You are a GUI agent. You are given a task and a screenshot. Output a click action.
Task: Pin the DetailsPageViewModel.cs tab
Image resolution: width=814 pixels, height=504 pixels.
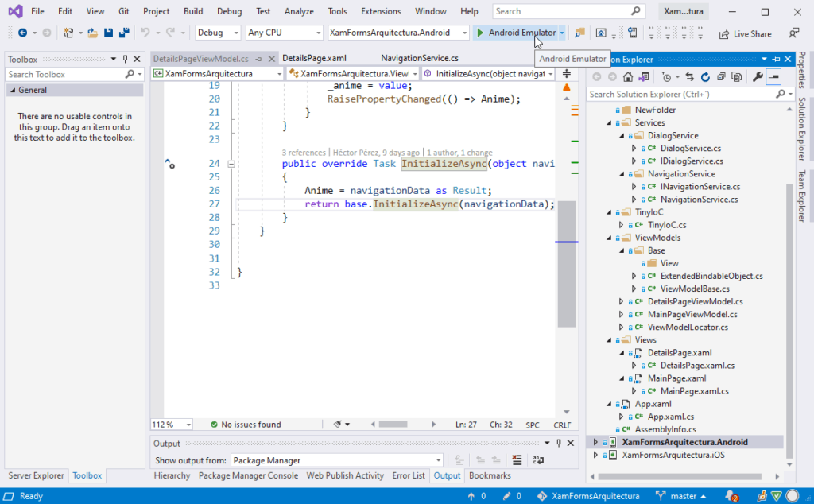click(x=258, y=59)
